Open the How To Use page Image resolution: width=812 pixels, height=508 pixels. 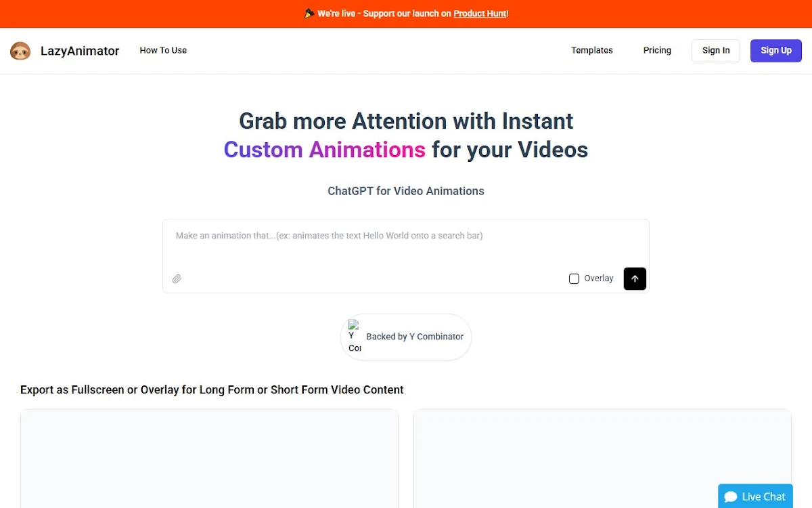pyautogui.click(x=163, y=50)
